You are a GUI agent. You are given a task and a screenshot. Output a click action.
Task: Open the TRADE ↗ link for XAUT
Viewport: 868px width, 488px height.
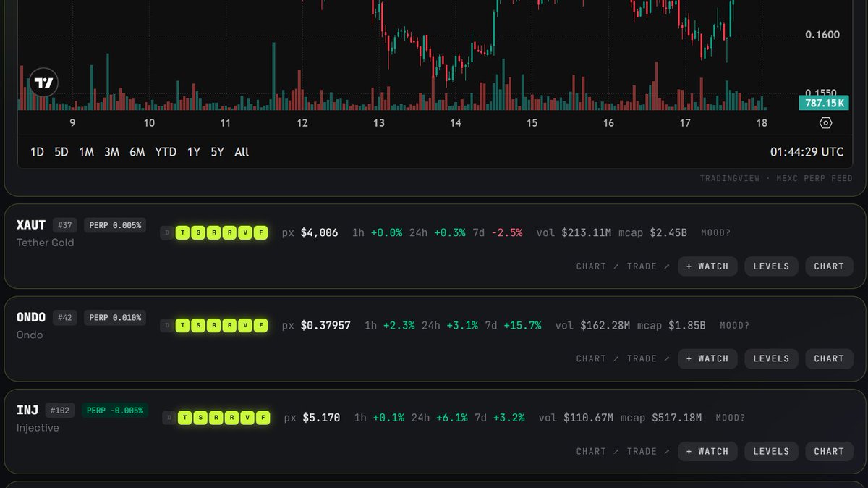click(648, 266)
